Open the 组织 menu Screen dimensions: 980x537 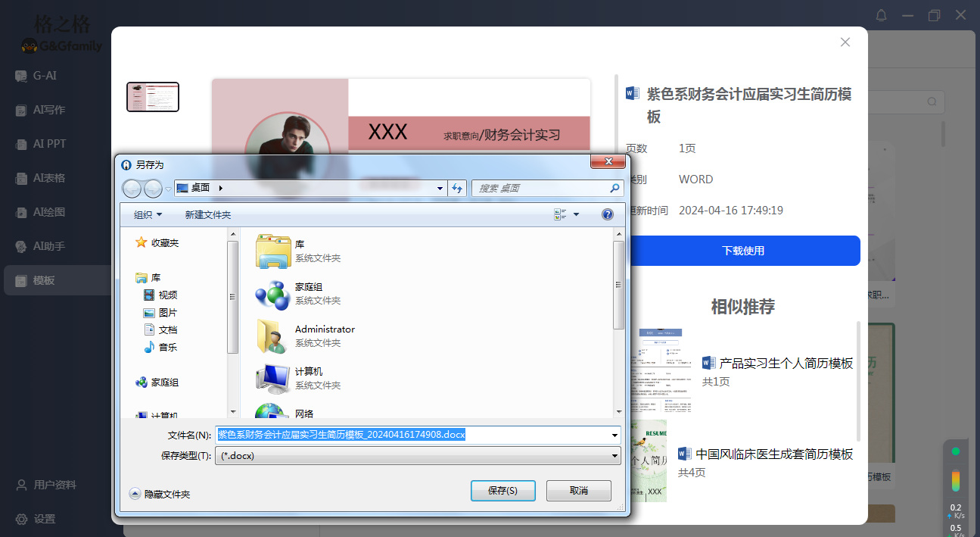[148, 214]
